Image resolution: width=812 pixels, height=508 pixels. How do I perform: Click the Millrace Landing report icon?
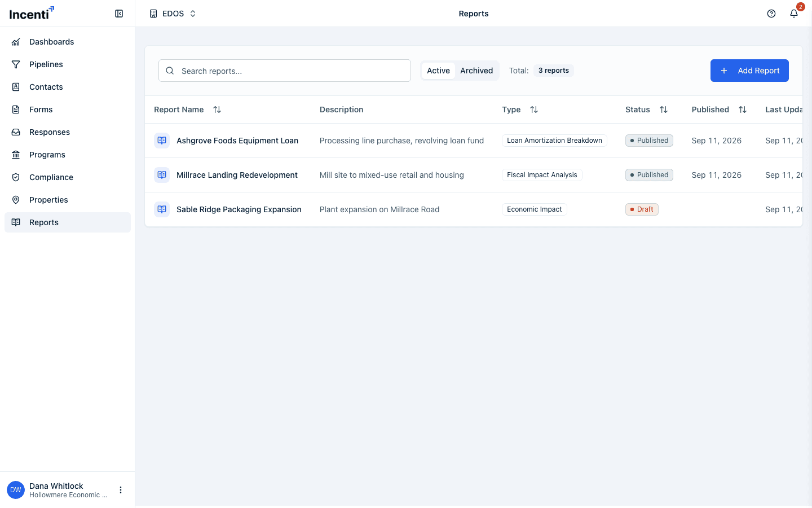coord(162,175)
